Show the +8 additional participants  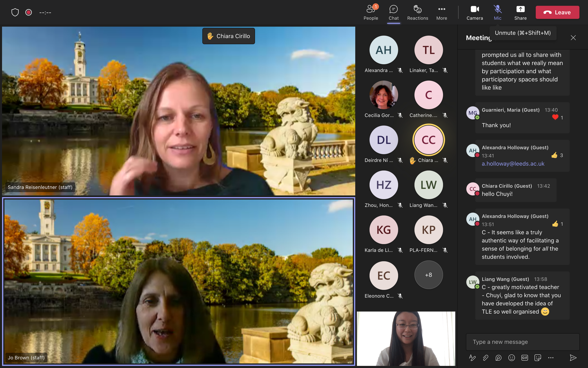[428, 275]
